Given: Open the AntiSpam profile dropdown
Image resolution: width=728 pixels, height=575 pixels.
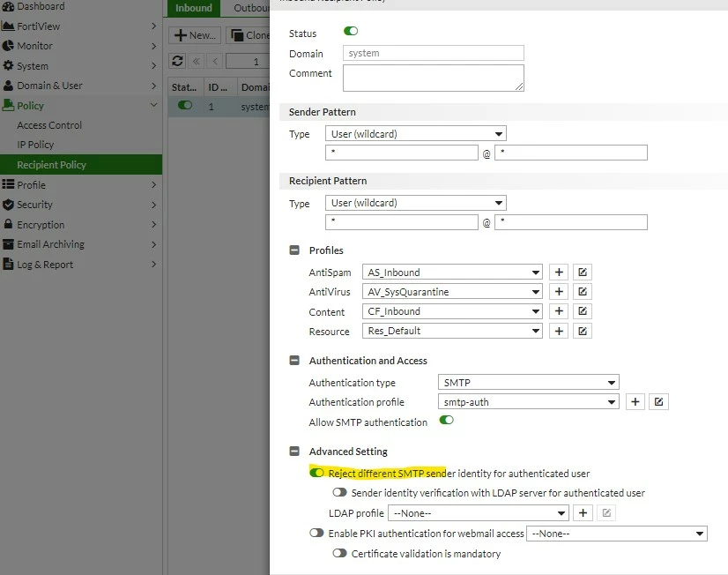Looking at the screenshot, I should point(452,273).
